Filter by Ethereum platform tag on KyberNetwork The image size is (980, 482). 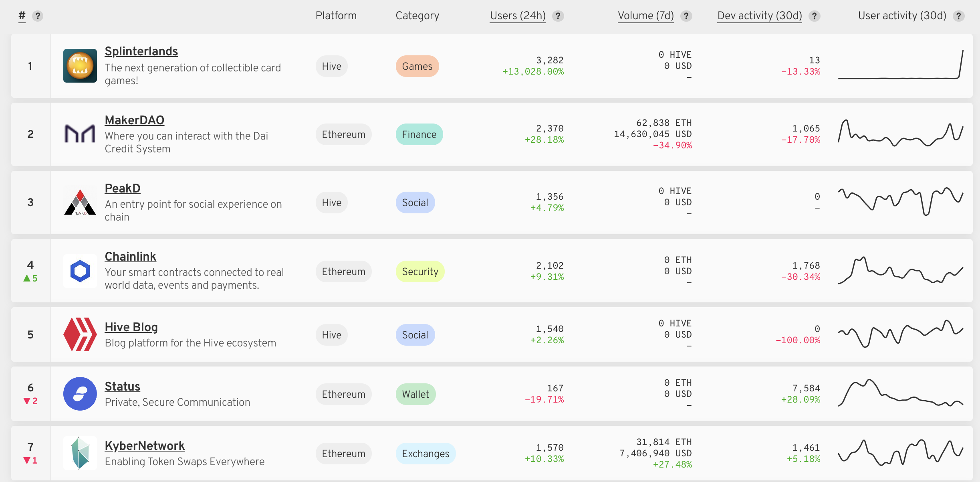pyautogui.click(x=344, y=454)
